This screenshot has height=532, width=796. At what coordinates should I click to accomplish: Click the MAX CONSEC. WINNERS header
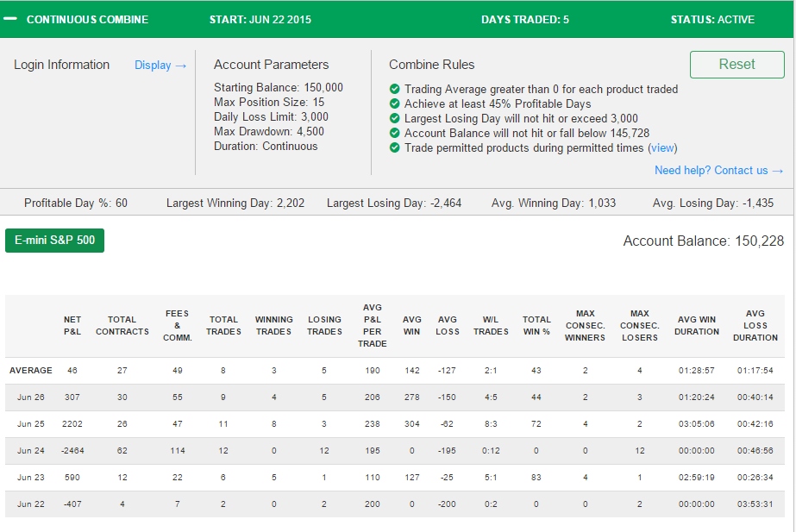tap(585, 326)
